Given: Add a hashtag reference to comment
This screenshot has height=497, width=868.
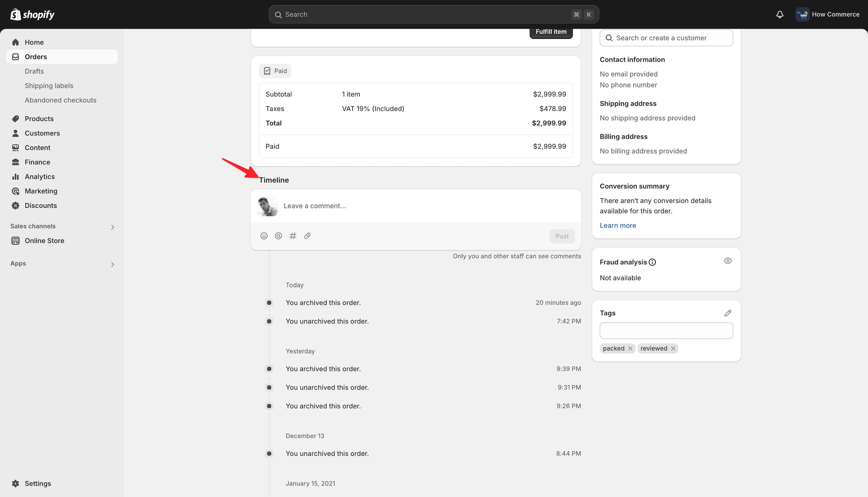Looking at the screenshot, I should (293, 236).
